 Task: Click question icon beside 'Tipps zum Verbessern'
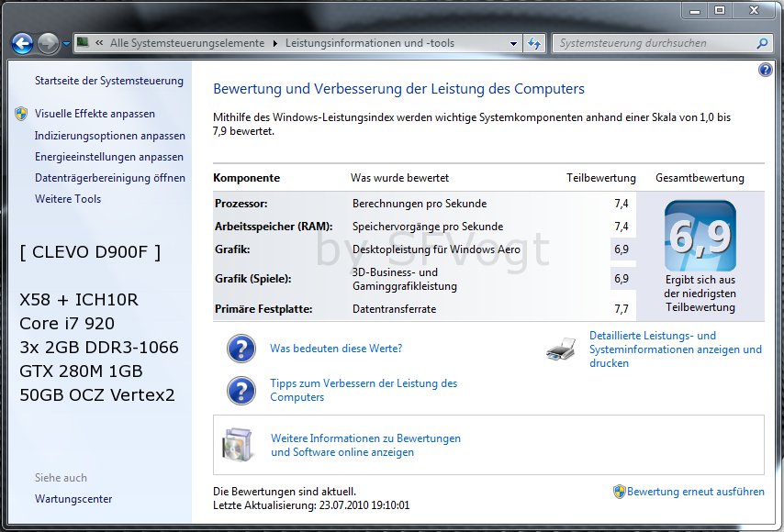241,390
